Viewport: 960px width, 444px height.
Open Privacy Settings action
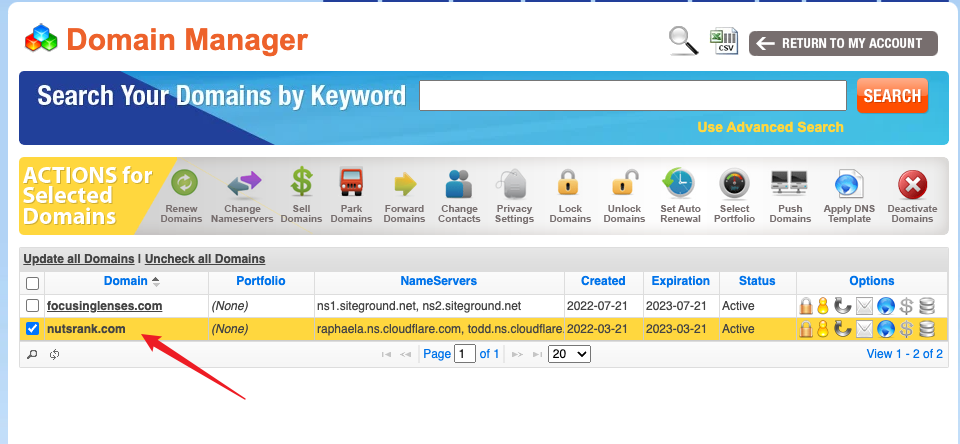coord(514,197)
